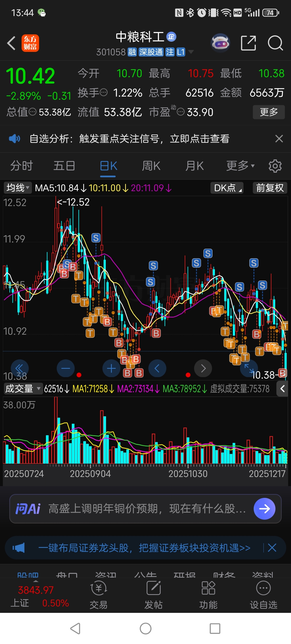This screenshot has height=644, width=291.
Task: Open 一键布局证券龙头股 banner link
Action: [x=144, y=548]
